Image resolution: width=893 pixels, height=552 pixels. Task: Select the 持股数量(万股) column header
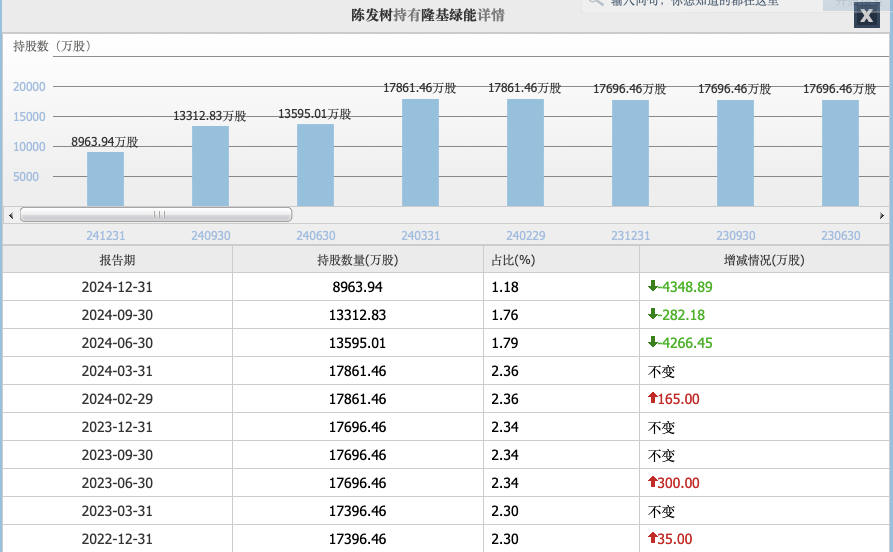357,260
